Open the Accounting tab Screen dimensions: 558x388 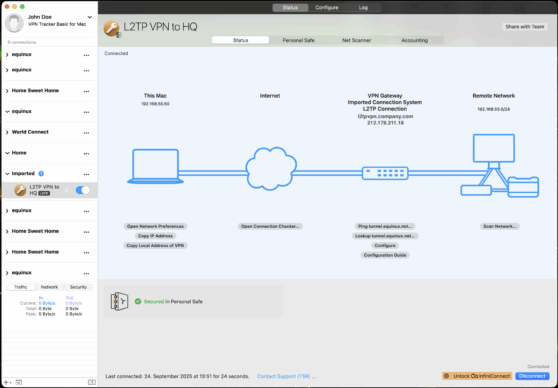(x=415, y=40)
